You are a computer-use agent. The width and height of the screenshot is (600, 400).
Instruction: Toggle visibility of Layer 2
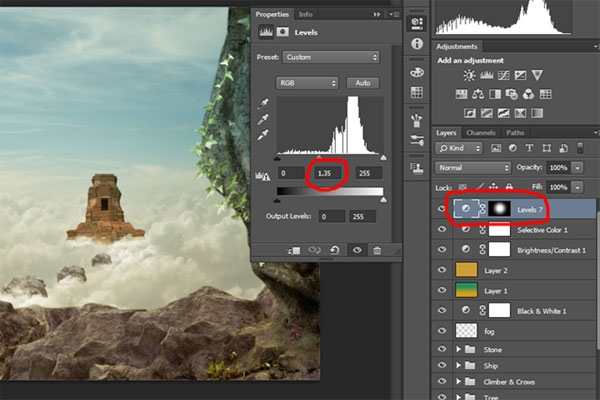point(443,270)
